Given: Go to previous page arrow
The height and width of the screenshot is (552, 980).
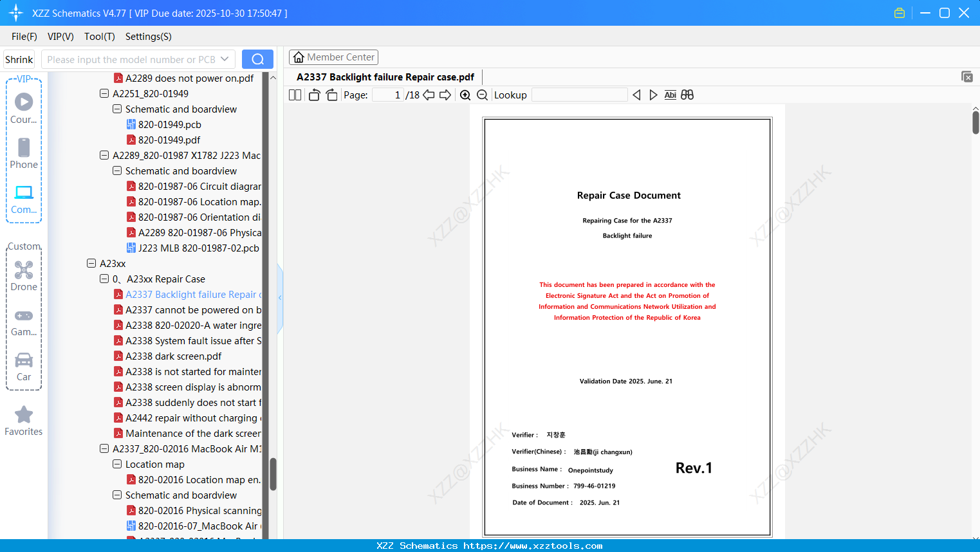Looking at the screenshot, I should click(x=429, y=95).
